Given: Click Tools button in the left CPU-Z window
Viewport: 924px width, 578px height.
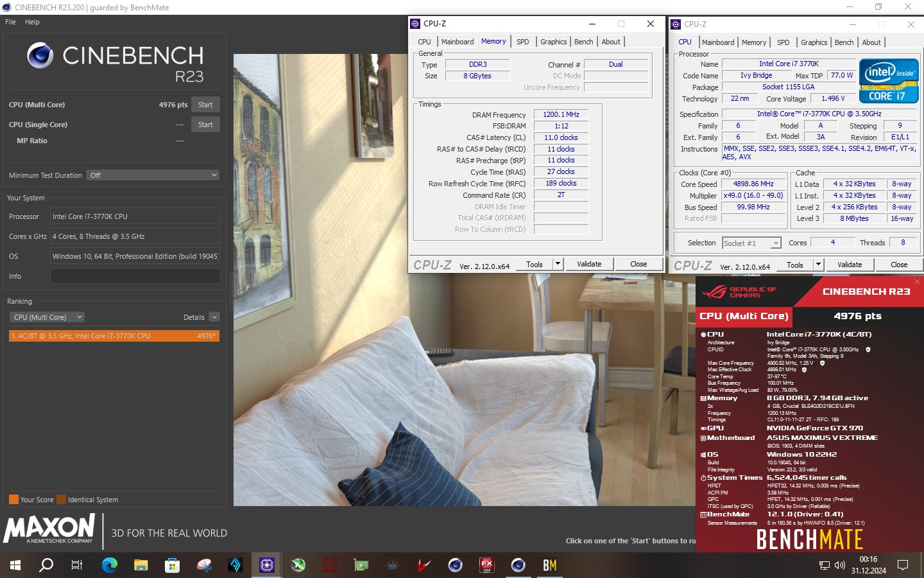Looking at the screenshot, I should pos(535,264).
